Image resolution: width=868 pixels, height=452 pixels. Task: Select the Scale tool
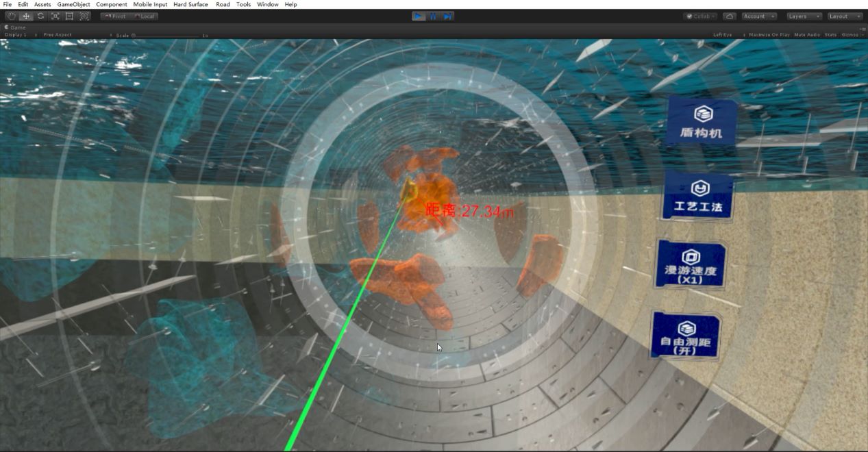click(x=55, y=16)
